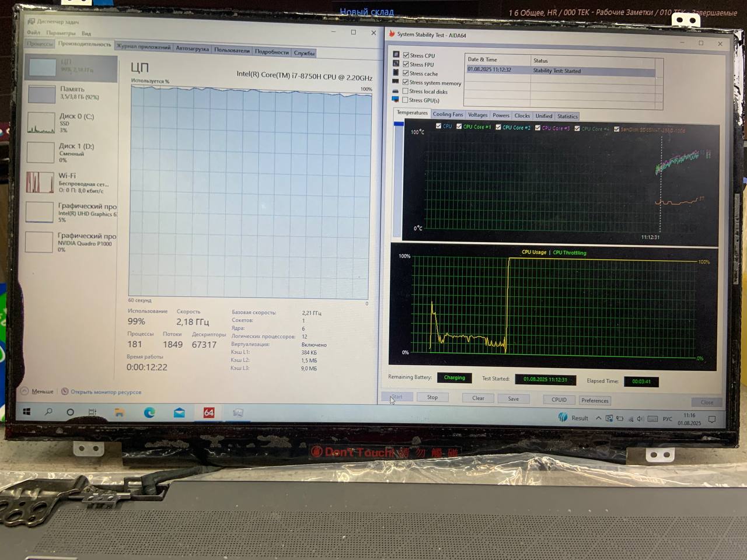Open the Mail app in taskbar
747x560 pixels.
coord(179,412)
